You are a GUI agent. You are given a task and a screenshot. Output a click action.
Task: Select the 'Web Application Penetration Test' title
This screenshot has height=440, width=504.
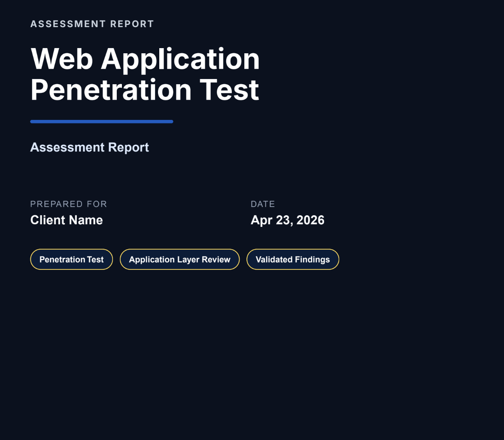(145, 74)
